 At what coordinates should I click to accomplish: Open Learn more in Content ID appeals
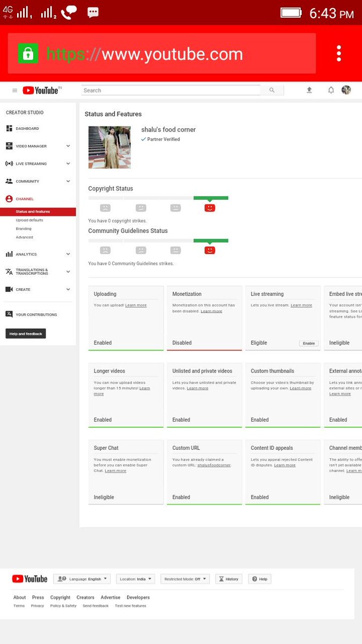[285, 465]
